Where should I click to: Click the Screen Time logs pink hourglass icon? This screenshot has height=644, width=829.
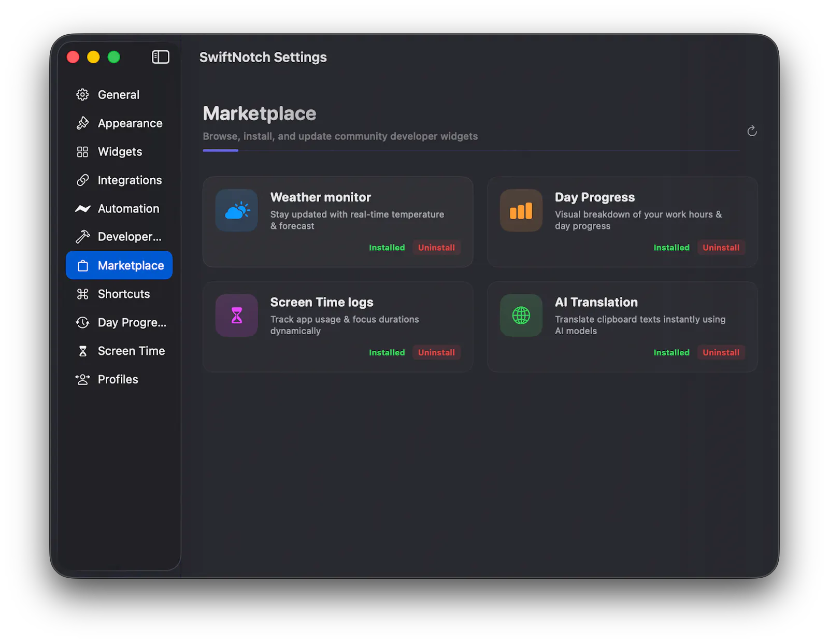237,316
